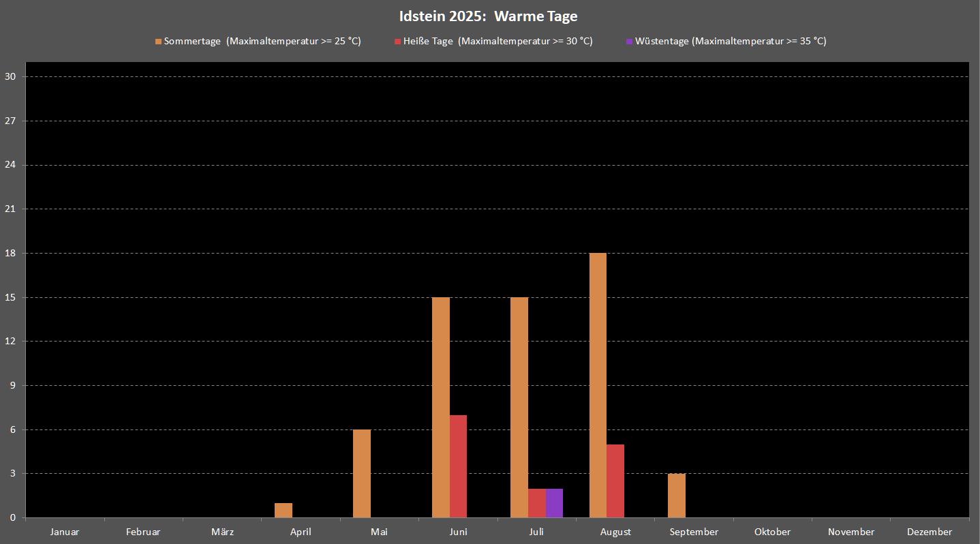Click the purple Wüstentage bar for Juli
This screenshot has height=544, width=980.
coord(554,503)
